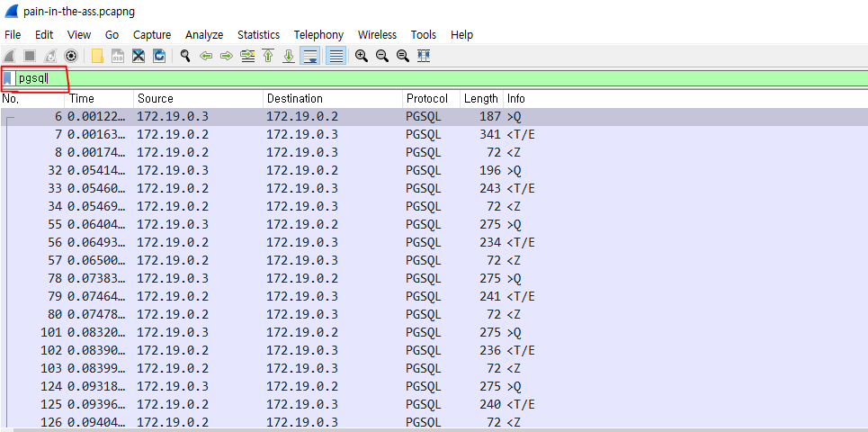Open a capture file folder icon
This screenshot has width=868, height=432.
coord(97,56)
